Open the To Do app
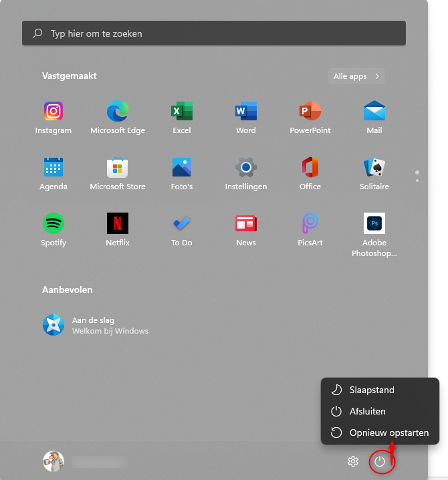Screen dimensions: 448x480 [182, 229]
